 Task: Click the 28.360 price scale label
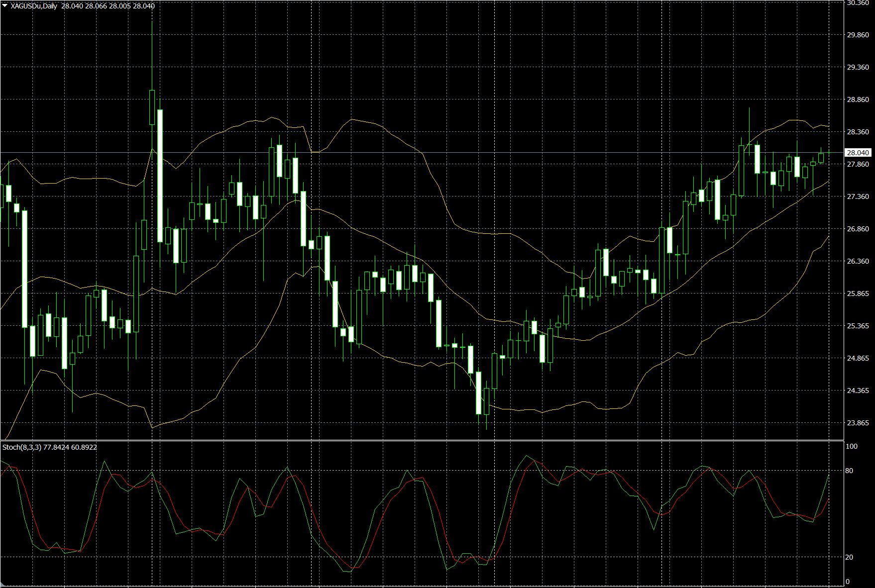[x=858, y=132]
